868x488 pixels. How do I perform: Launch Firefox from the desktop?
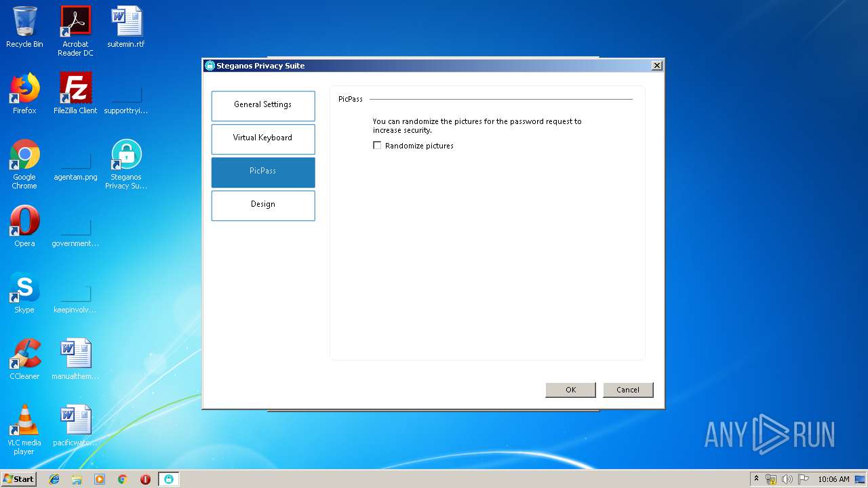point(24,94)
